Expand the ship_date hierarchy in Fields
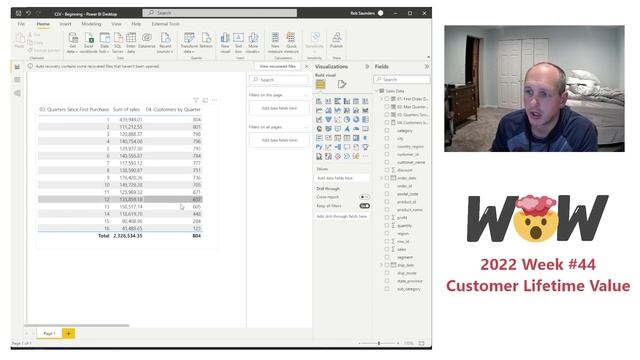This screenshot has width=640, height=360. 382,265
